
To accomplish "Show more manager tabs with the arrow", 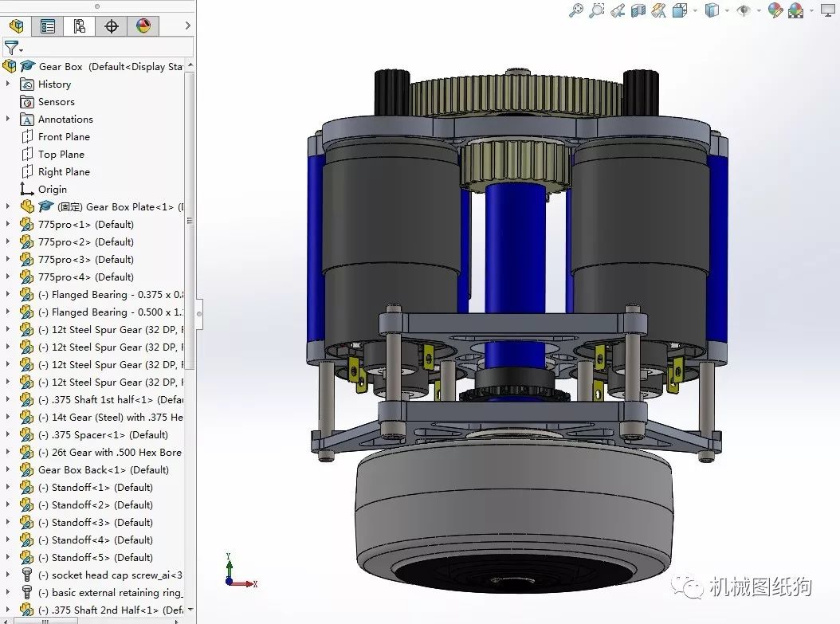I will [x=187, y=26].
